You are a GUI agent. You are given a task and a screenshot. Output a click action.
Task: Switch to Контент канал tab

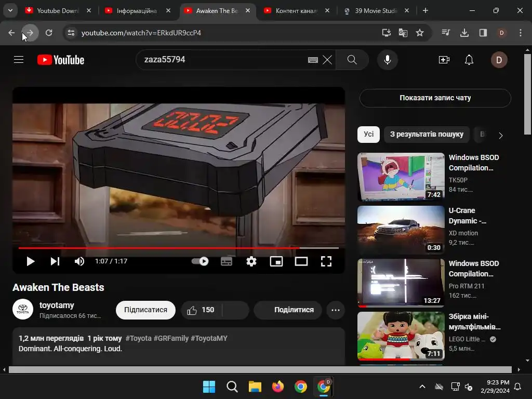(296, 10)
